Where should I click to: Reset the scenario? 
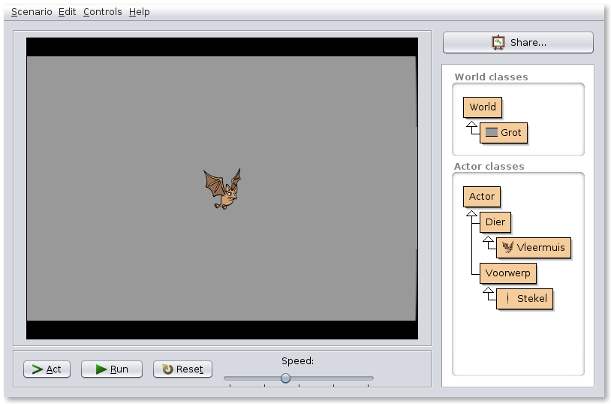coord(183,369)
